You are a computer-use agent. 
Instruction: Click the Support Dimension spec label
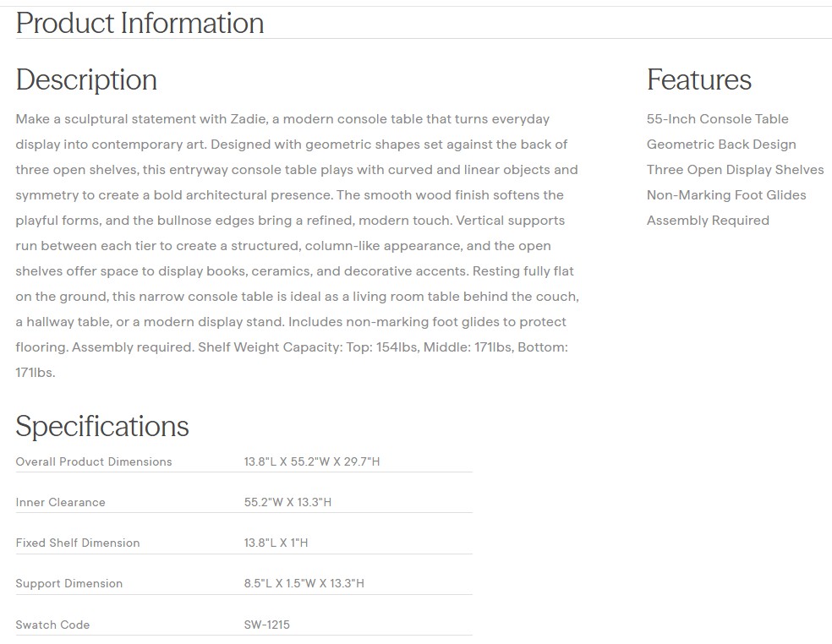(68, 583)
